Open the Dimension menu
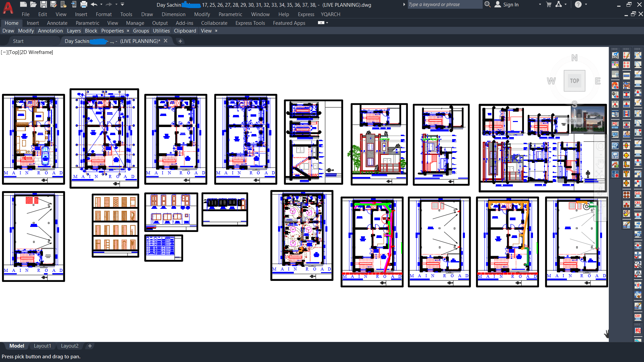644x362 pixels. [173, 14]
